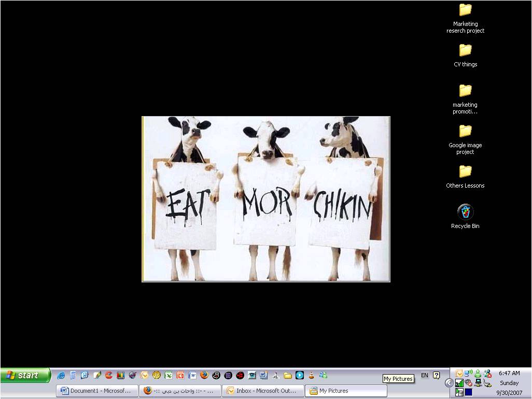Image resolution: width=532 pixels, height=399 pixels.
Task: Open the Recycle Bin
Action: 465,217
